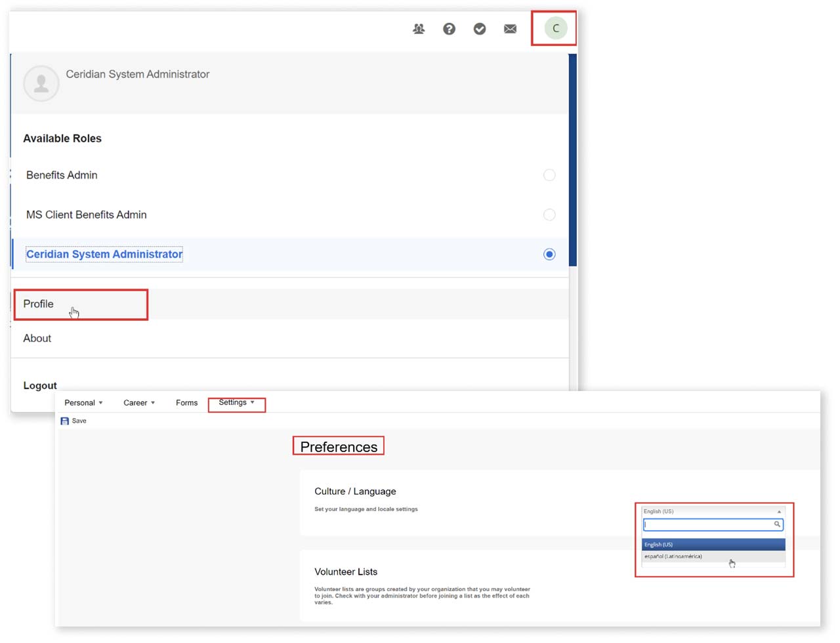This screenshot has height=643, width=840.
Task: Click Logout
Action: [x=40, y=386]
